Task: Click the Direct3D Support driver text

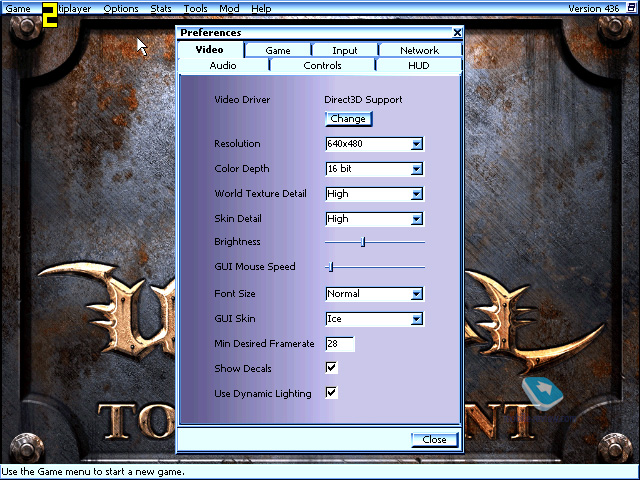Action: pos(363,100)
